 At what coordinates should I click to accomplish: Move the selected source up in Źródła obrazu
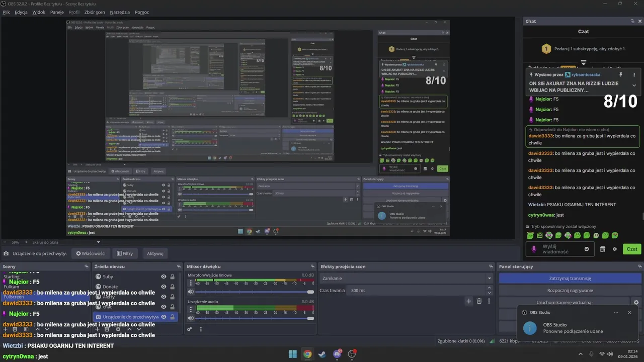point(129,329)
